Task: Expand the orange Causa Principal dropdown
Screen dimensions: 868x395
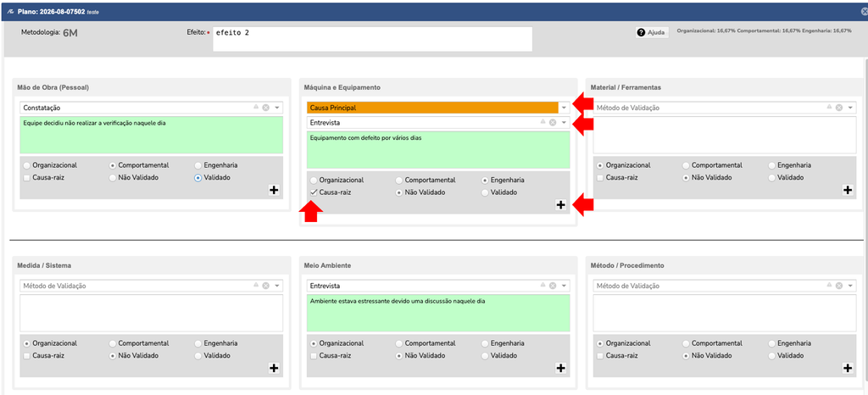Action: (564, 108)
